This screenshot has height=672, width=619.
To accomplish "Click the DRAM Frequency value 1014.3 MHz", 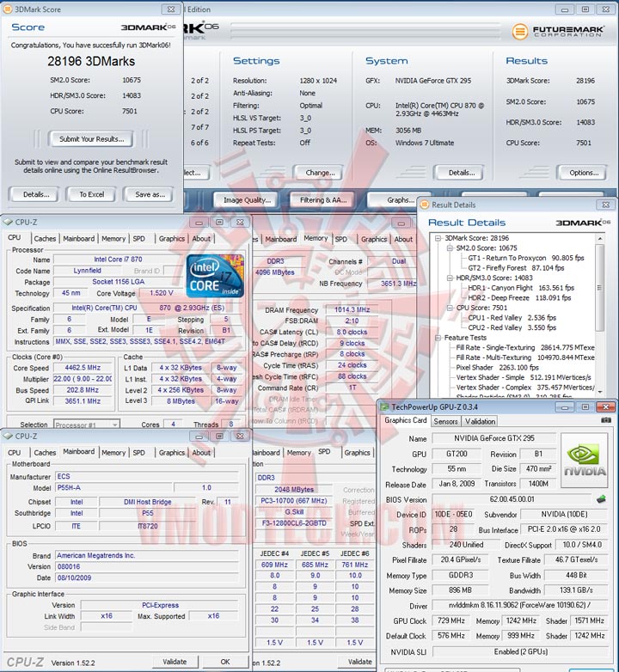I will pyautogui.click(x=352, y=309).
